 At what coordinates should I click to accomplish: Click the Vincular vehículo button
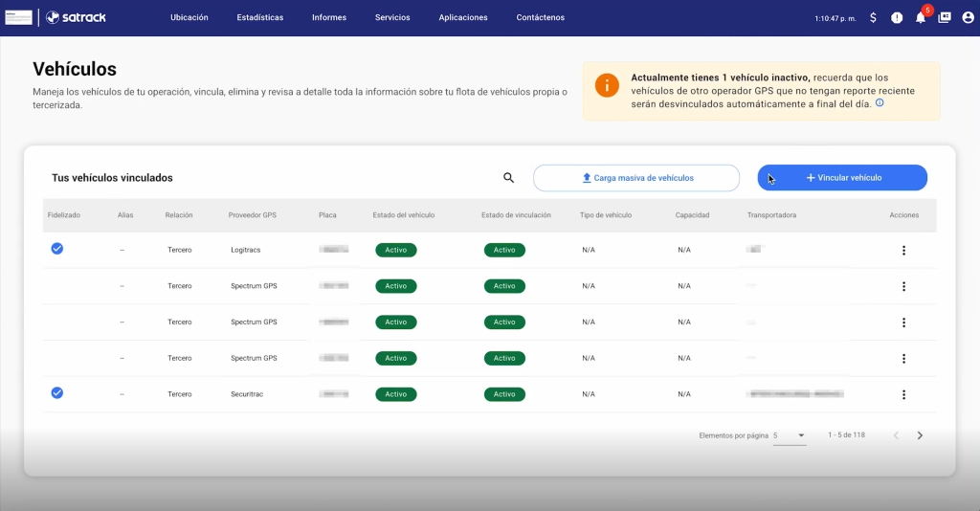point(842,178)
